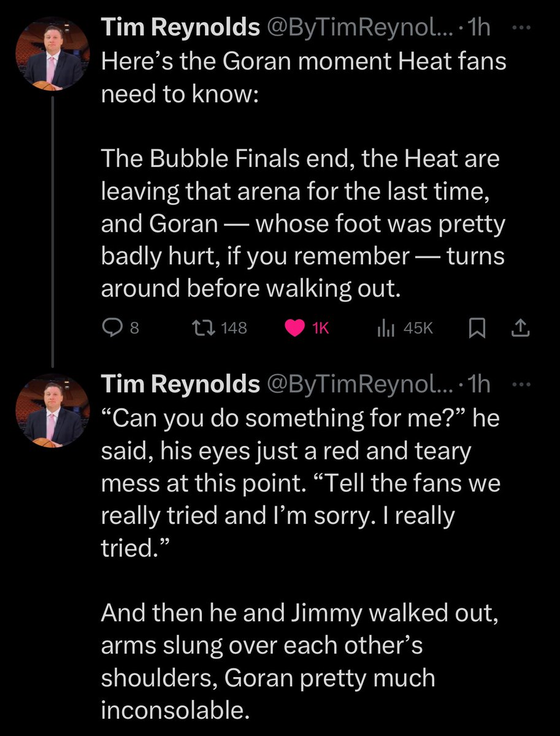Tap the share icon on first tweet
The width and height of the screenshot is (560, 736).
pos(520,328)
